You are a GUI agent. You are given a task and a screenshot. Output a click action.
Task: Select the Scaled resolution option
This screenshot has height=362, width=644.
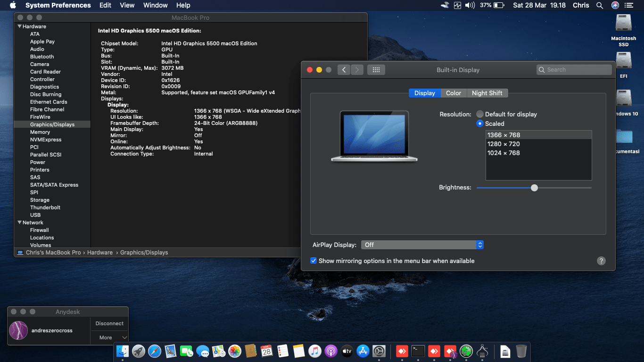tap(480, 123)
